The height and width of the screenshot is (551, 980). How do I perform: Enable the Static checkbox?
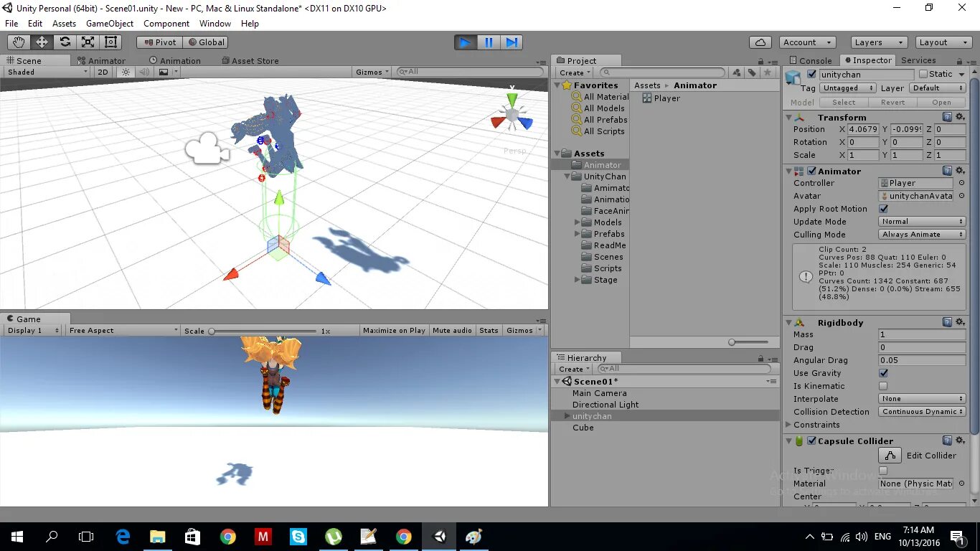tap(923, 74)
